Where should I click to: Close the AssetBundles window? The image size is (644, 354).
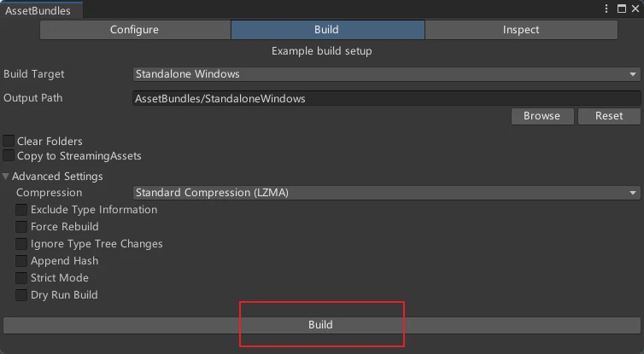click(x=634, y=9)
